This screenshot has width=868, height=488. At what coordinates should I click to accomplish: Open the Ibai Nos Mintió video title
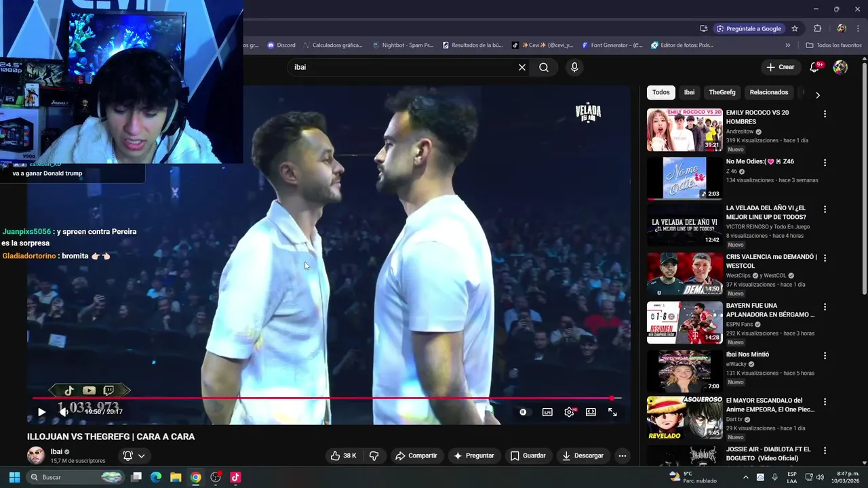pyautogui.click(x=747, y=354)
